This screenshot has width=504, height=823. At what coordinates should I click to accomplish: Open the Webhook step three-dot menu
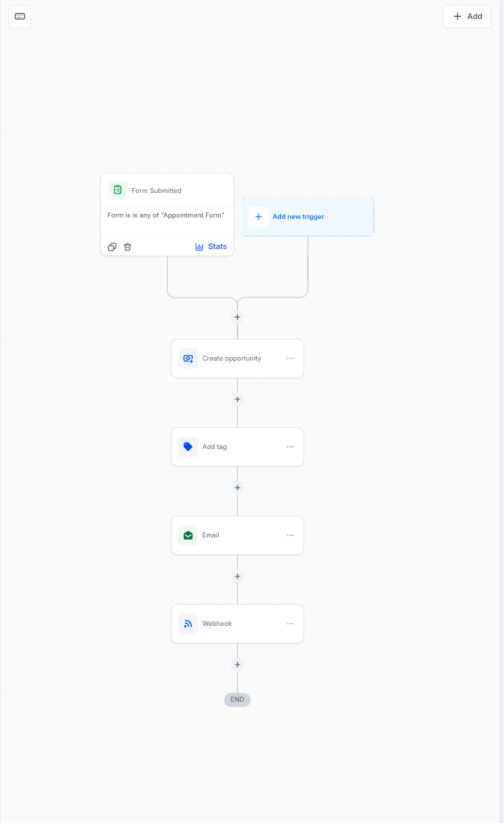pyautogui.click(x=290, y=624)
